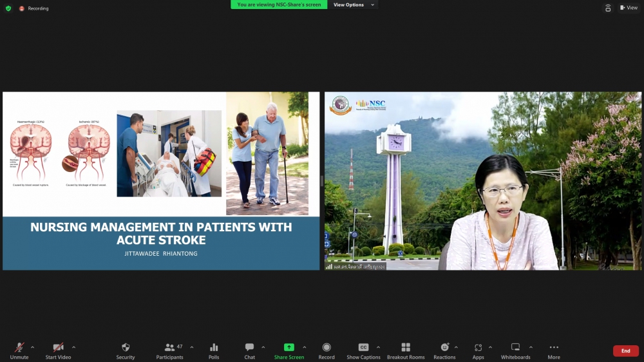Click the green Share Screen icon
The image size is (644, 362).
(x=289, y=347)
